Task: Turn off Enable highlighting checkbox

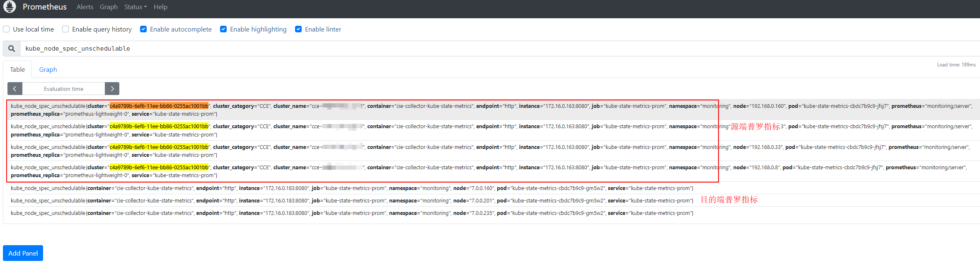Action: pos(223,29)
